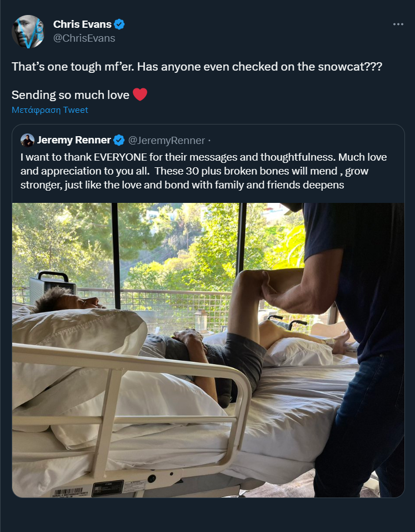Click the Μετάφραση Tweet translate link
This screenshot has height=532, width=415.
click(x=50, y=110)
